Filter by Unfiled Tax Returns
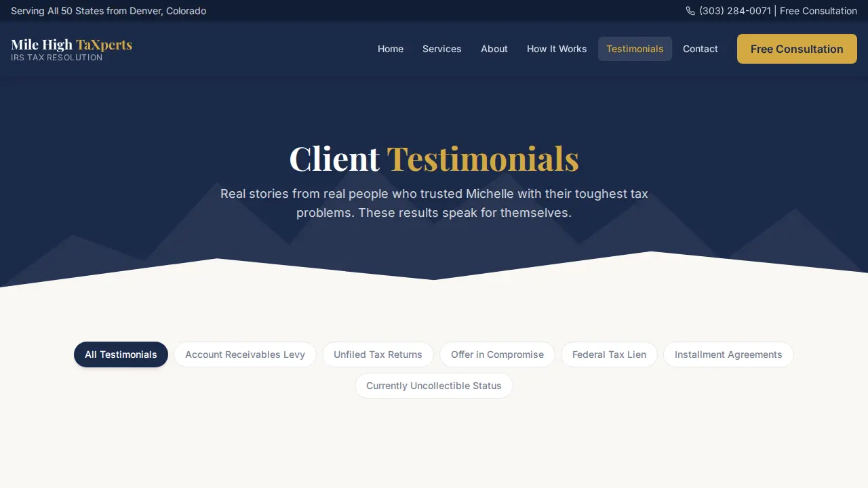 click(x=378, y=354)
